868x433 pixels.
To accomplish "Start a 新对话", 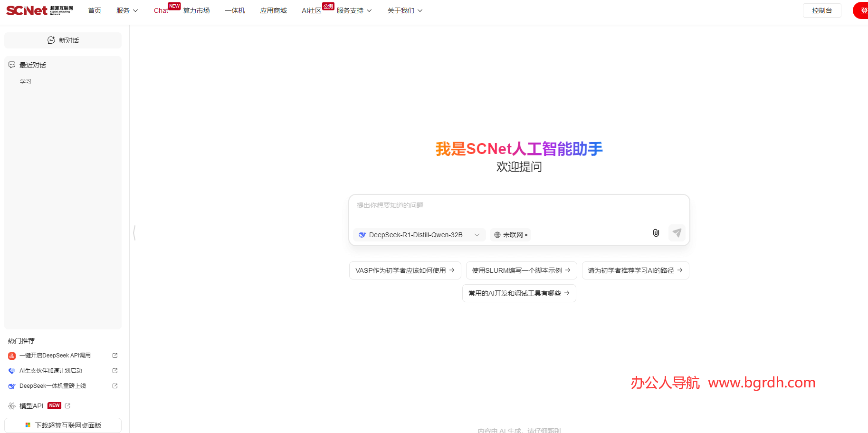I will coord(63,40).
